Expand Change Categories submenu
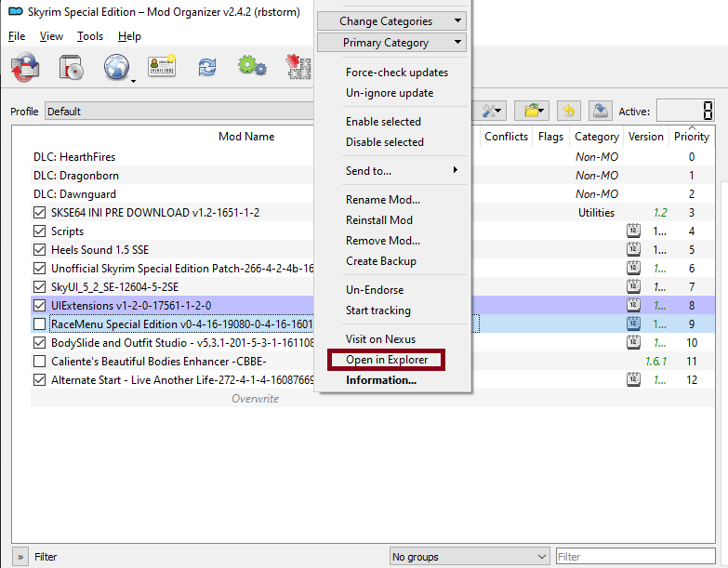Screen dimensions: 728x568 pyautogui.click(x=391, y=20)
